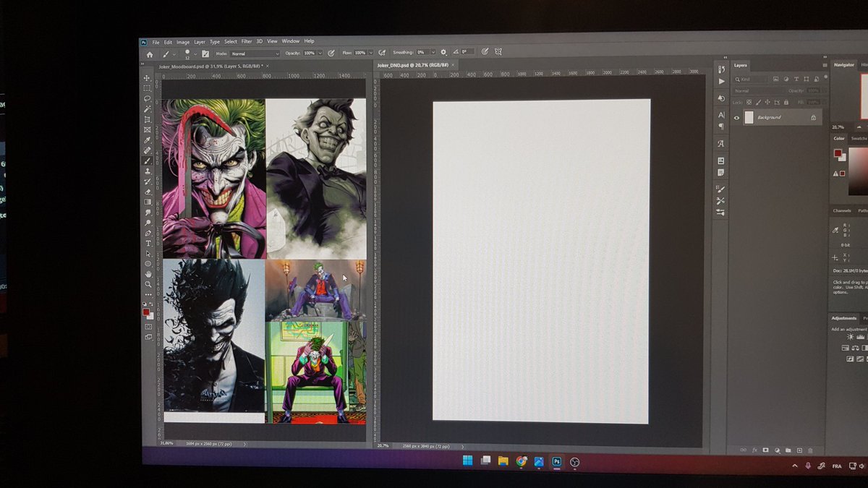Screen dimensions: 868x488
Task: Select the Move tool
Action: (x=148, y=77)
